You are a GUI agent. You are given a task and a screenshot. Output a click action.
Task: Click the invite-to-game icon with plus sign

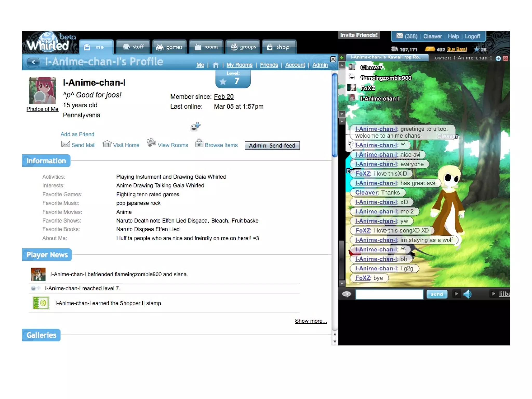click(195, 127)
